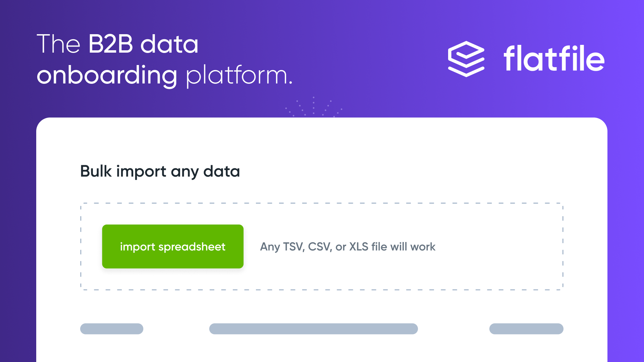Click "XLS" in the file type hint

[359, 247]
